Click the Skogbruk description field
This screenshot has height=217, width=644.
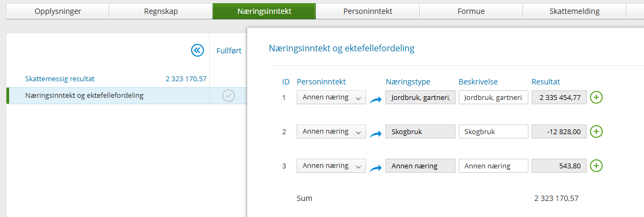point(494,131)
